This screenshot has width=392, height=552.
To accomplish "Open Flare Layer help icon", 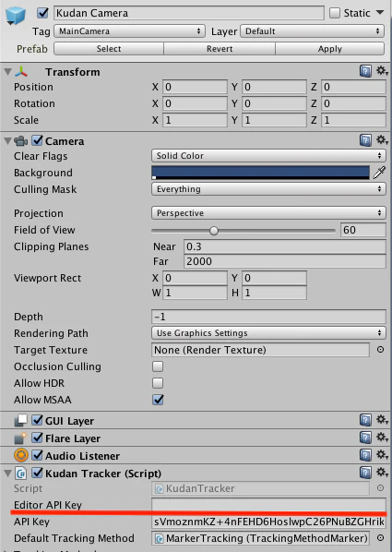I will tap(365, 438).
